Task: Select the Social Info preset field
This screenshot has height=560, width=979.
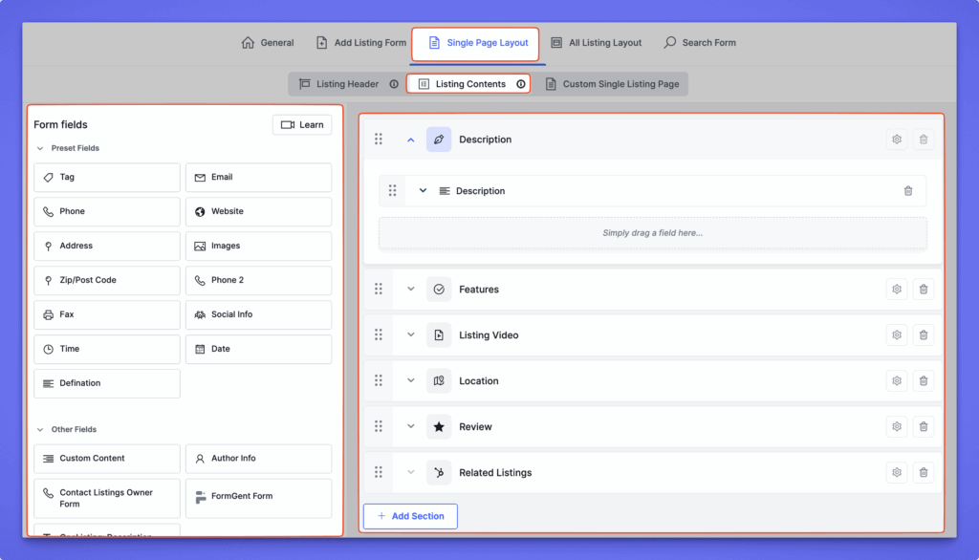Action: click(x=258, y=314)
